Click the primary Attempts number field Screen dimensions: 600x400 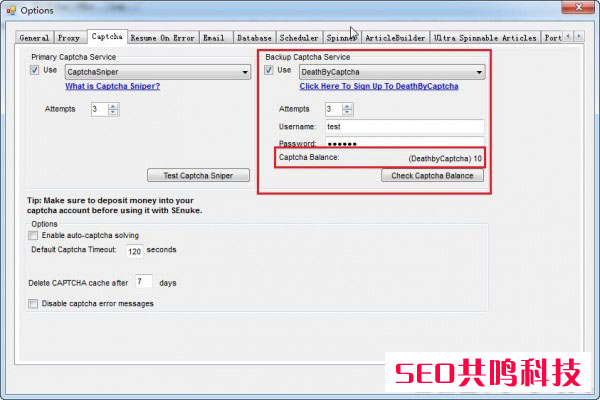(99, 109)
